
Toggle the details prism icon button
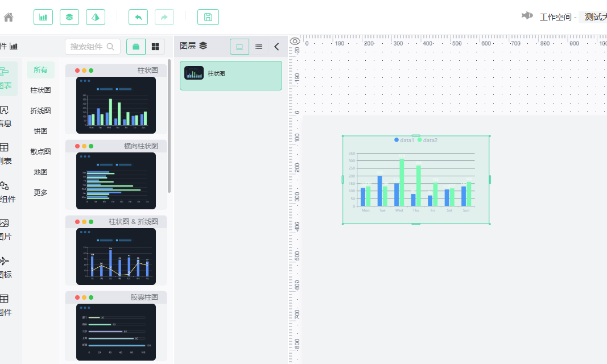coord(95,17)
